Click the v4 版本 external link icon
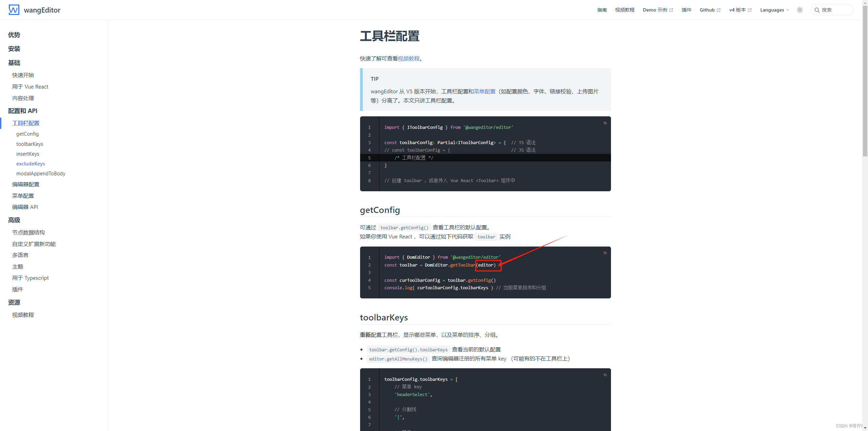Screen dimensions: 868x431 coord(750,10)
